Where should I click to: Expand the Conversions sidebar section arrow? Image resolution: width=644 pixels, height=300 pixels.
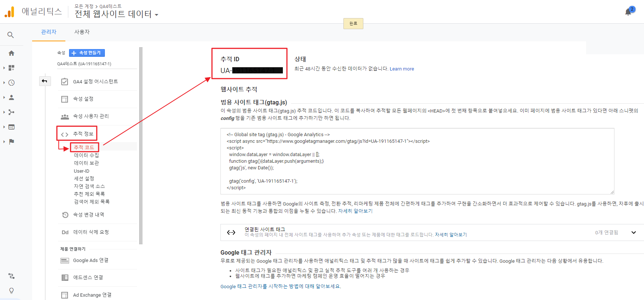tap(4, 141)
